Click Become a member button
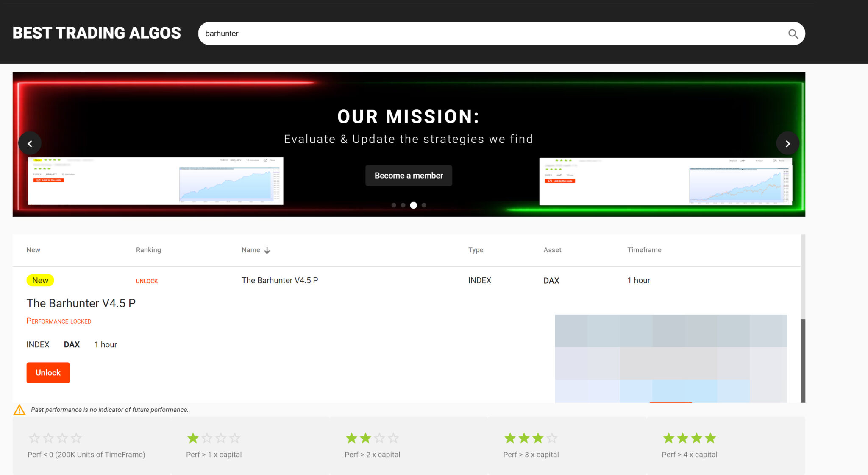This screenshot has height=475, width=868. (409, 176)
